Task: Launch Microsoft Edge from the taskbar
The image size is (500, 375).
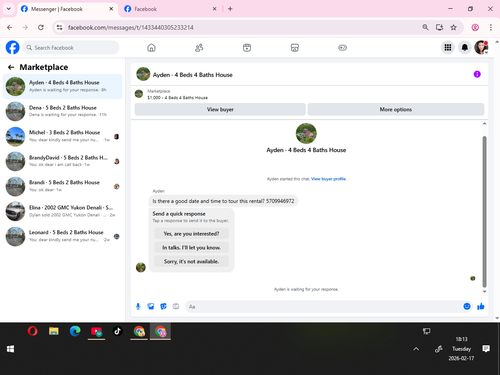Action: pos(75,331)
